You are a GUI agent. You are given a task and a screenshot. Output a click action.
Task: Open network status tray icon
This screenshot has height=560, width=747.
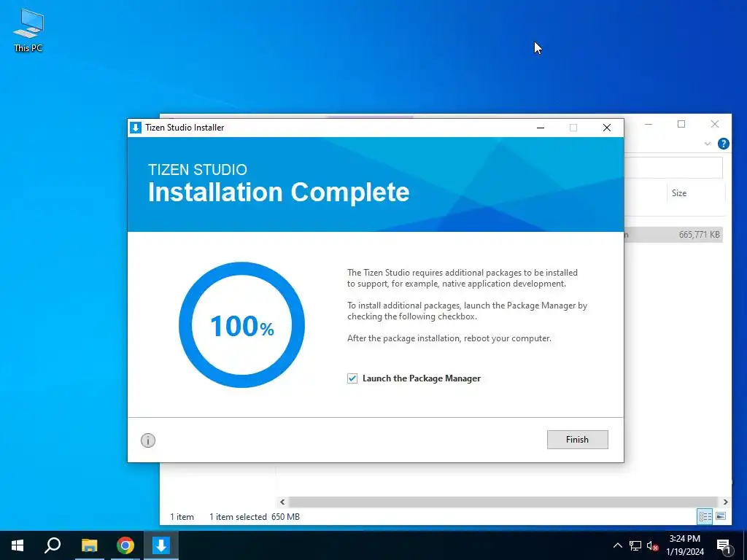coord(635,545)
